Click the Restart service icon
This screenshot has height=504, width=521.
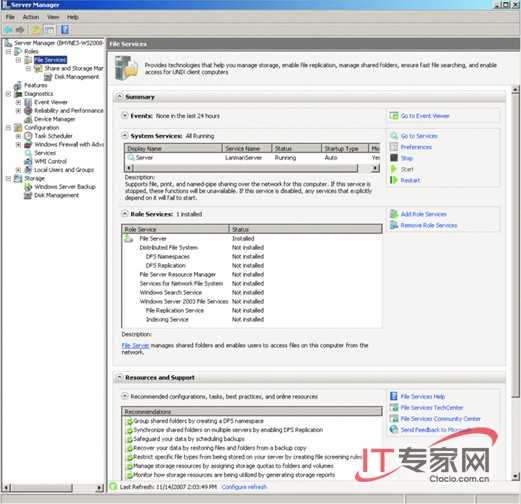pyautogui.click(x=394, y=180)
